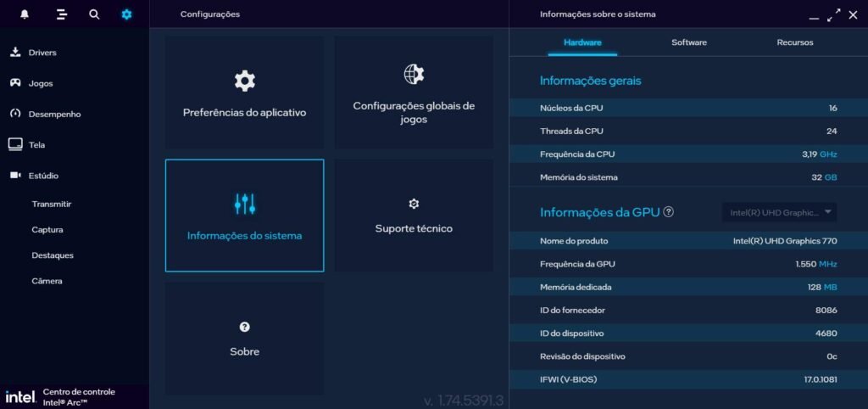This screenshot has height=409, width=868.
Task: Open Transmitir under Estúdio
Action: click(51, 204)
